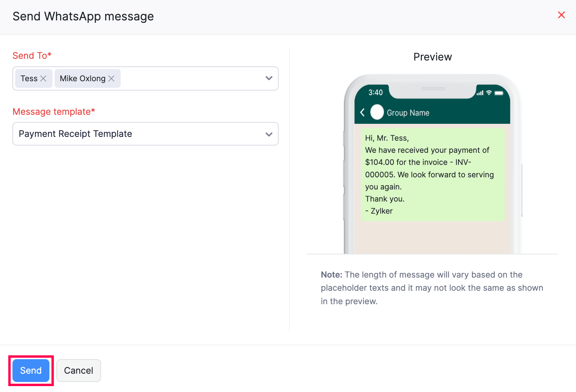Click the red close X icon
Viewport: 576px width, 392px height.
pos(561,15)
